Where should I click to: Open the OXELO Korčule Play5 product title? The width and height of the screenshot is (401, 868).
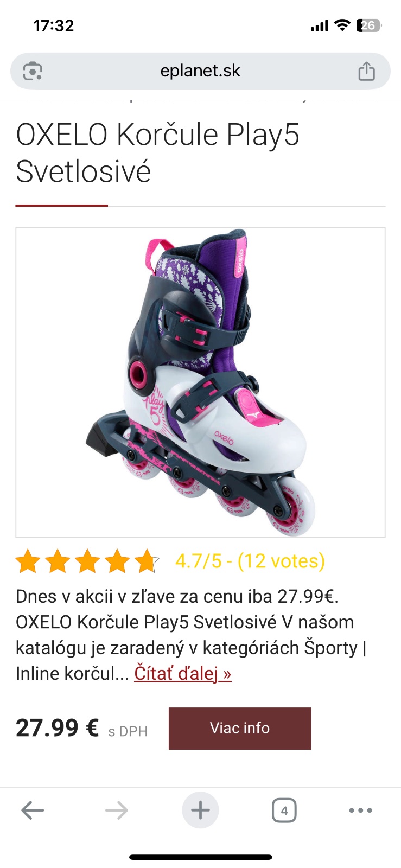pos(158,153)
